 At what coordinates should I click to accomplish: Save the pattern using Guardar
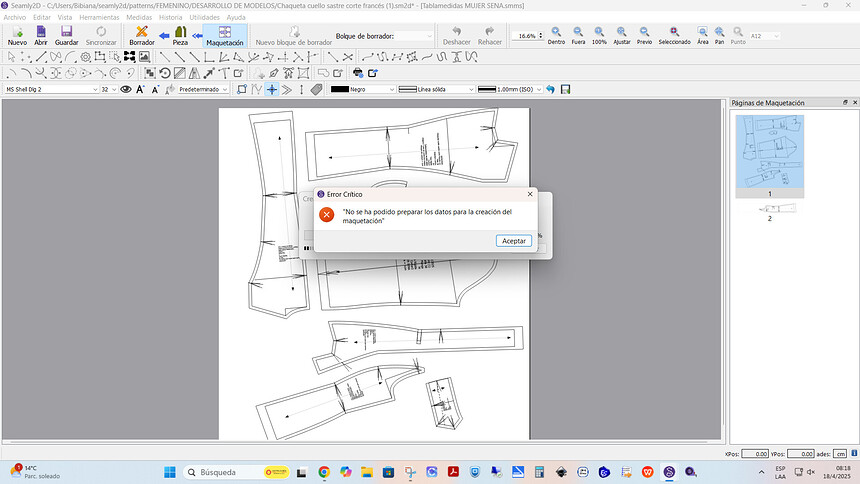pos(66,36)
